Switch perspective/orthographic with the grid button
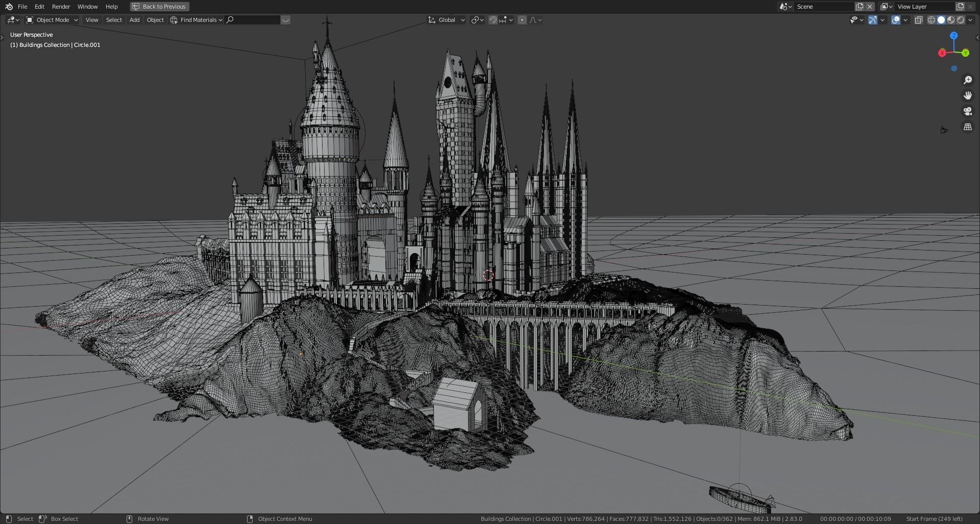The height and width of the screenshot is (524, 980). click(967, 127)
